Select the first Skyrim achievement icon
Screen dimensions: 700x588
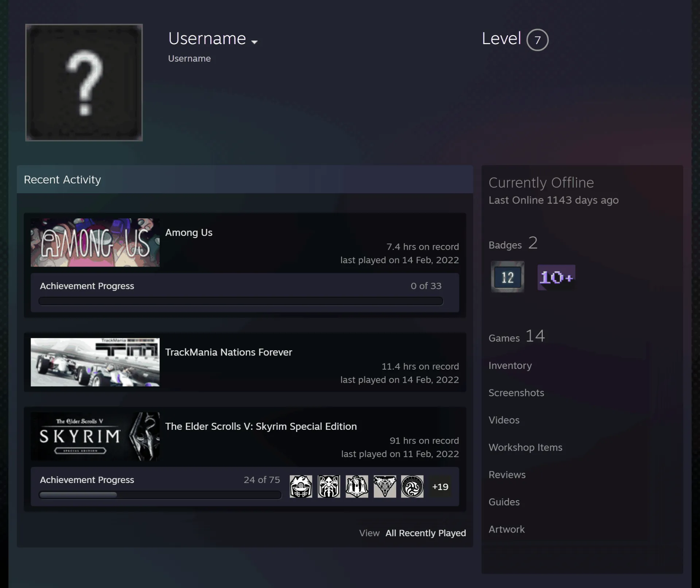click(x=301, y=486)
